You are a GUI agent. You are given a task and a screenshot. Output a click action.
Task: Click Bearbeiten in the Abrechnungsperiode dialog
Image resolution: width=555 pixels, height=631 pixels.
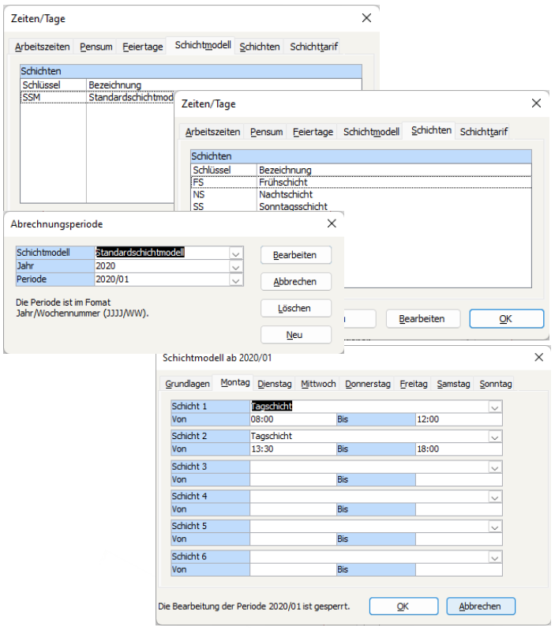point(296,255)
